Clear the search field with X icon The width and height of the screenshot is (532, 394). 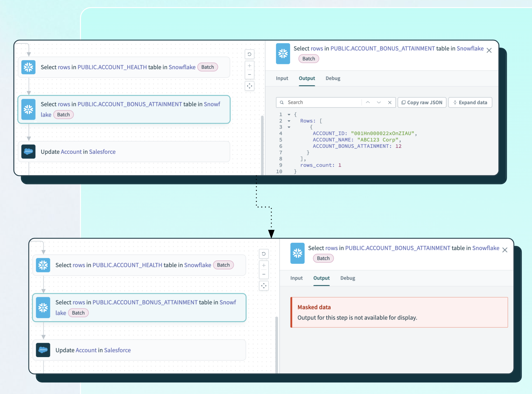(x=389, y=102)
